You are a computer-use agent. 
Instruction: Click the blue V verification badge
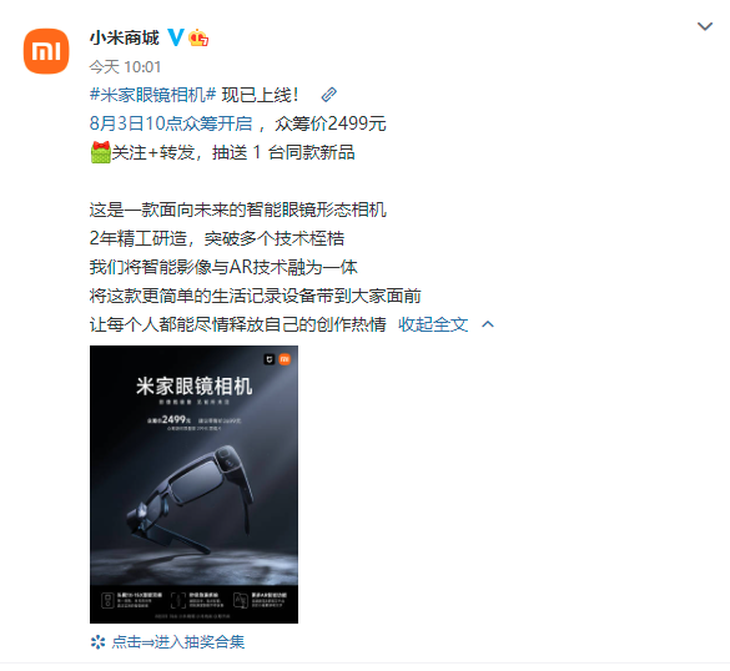(x=176, y=37)
